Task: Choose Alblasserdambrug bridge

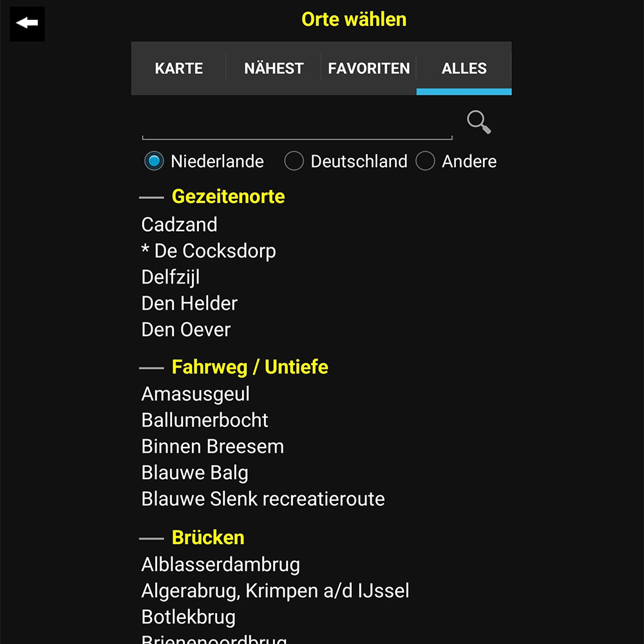Action: 220,565
